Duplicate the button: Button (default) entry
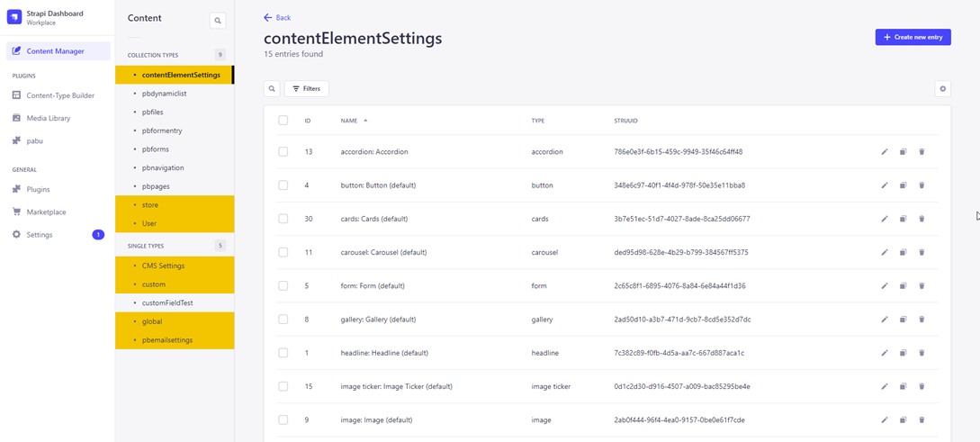 tap(904, 185)
